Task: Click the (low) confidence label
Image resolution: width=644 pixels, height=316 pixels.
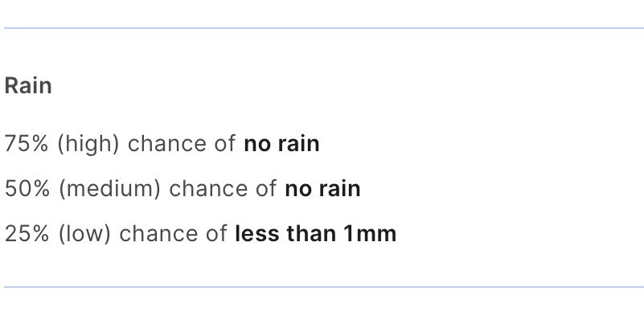Action: pyautogui.click(x=84, y=235)
